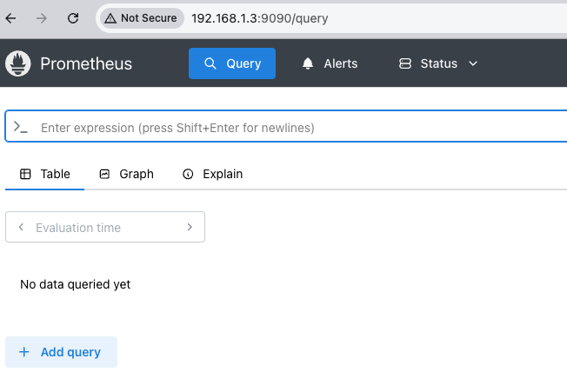Click the Not Secure warning badge

coord(140,17)
